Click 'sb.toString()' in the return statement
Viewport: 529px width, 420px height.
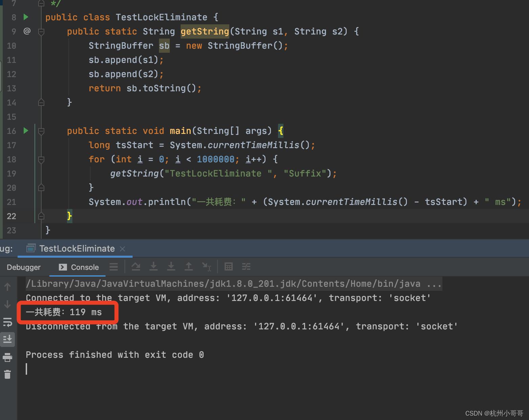point(161,88)
